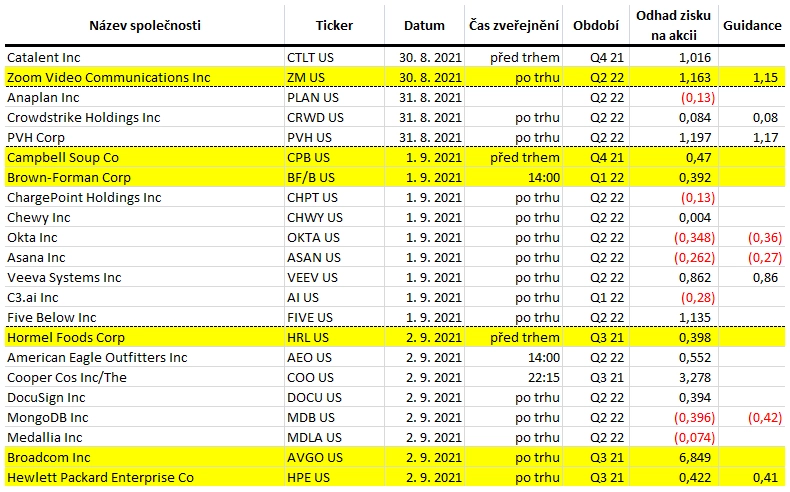Click ticker 'HPE US'
The width and height of the screenshot is (790, 492).
308,478
